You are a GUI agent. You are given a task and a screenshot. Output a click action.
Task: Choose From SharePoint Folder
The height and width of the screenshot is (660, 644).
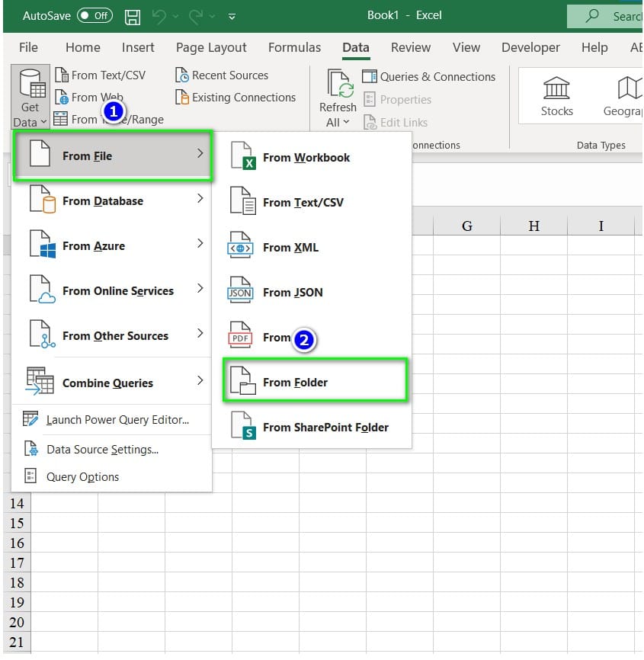click(x=312, y=428)
